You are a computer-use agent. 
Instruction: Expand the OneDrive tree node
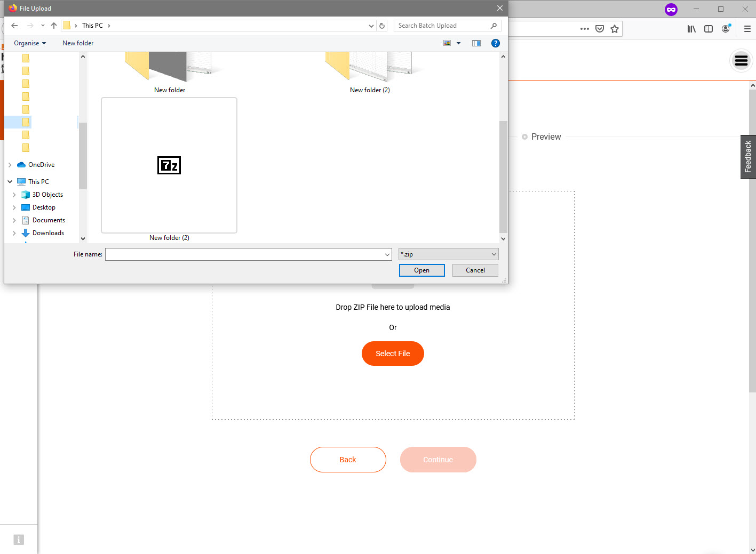(x=10, y=165)
